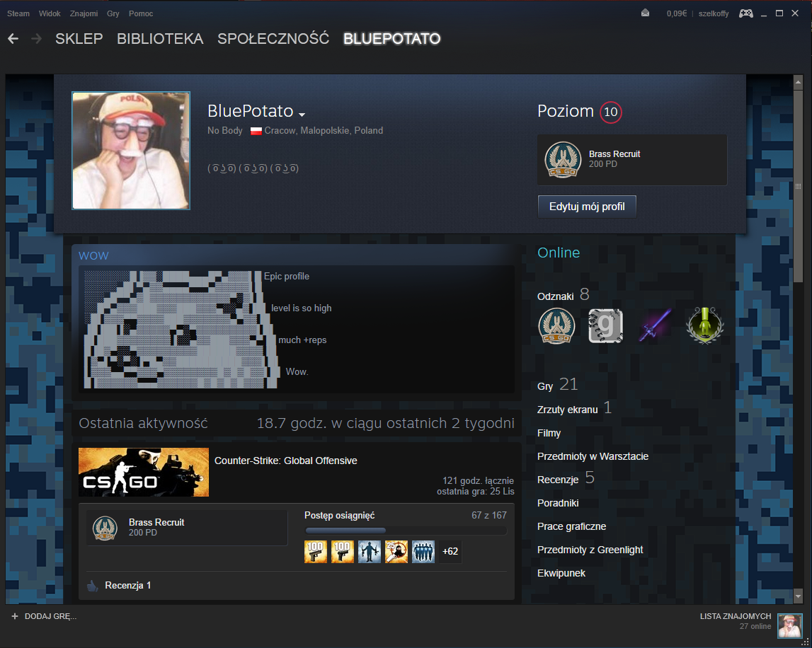Open Zrzuty ekranu screenshots link
This screenshot has height=648, width=812.
(574, 409)
